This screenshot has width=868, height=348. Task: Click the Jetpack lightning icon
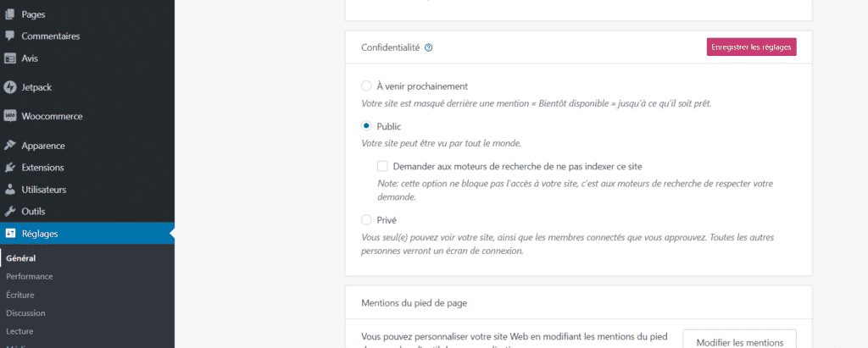coord(10,87)
